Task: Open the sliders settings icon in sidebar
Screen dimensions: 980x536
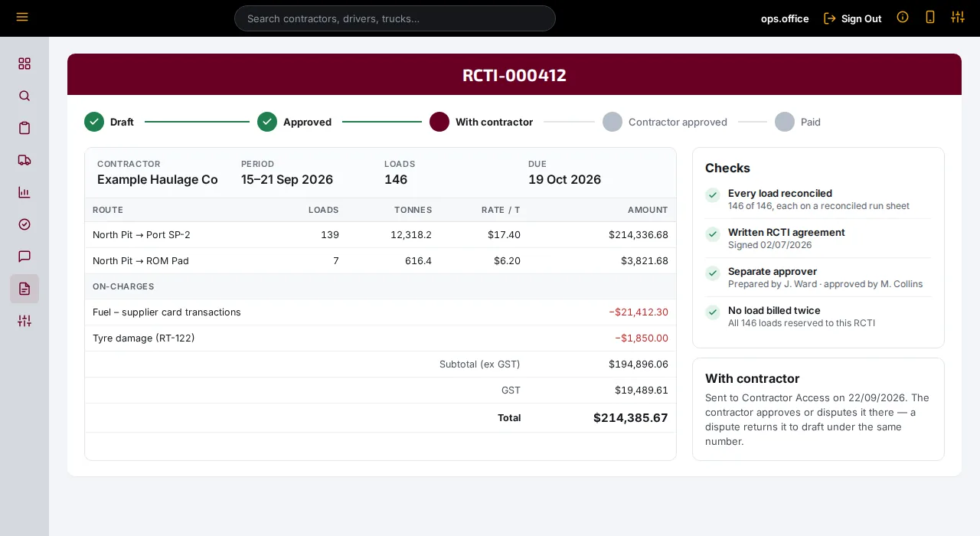Action: (x=24, y=321)
